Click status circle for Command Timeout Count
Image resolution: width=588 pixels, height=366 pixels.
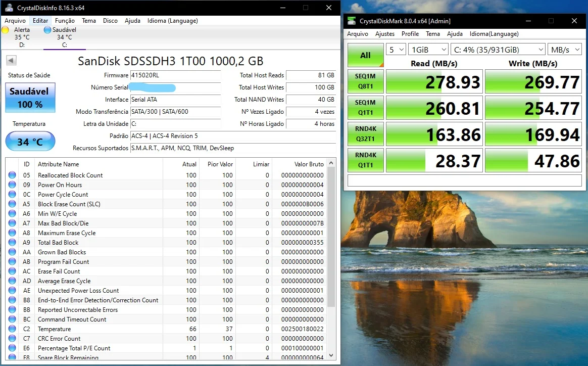[12, 319]
